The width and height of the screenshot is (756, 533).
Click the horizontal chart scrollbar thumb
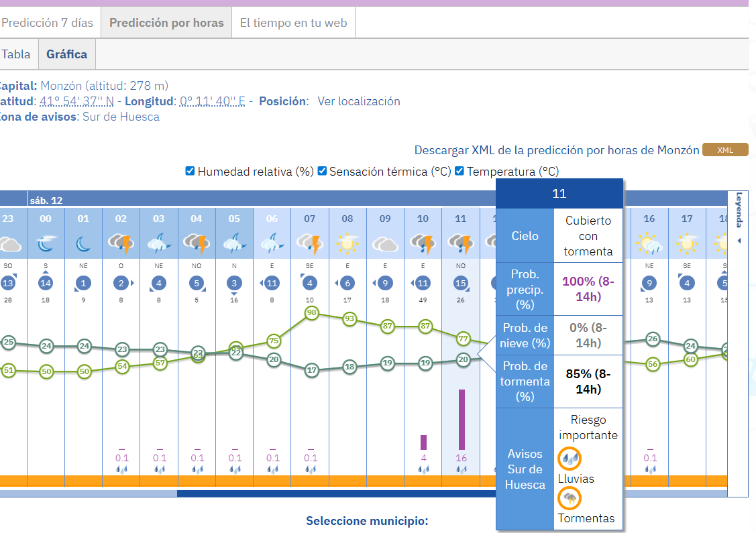335,493
